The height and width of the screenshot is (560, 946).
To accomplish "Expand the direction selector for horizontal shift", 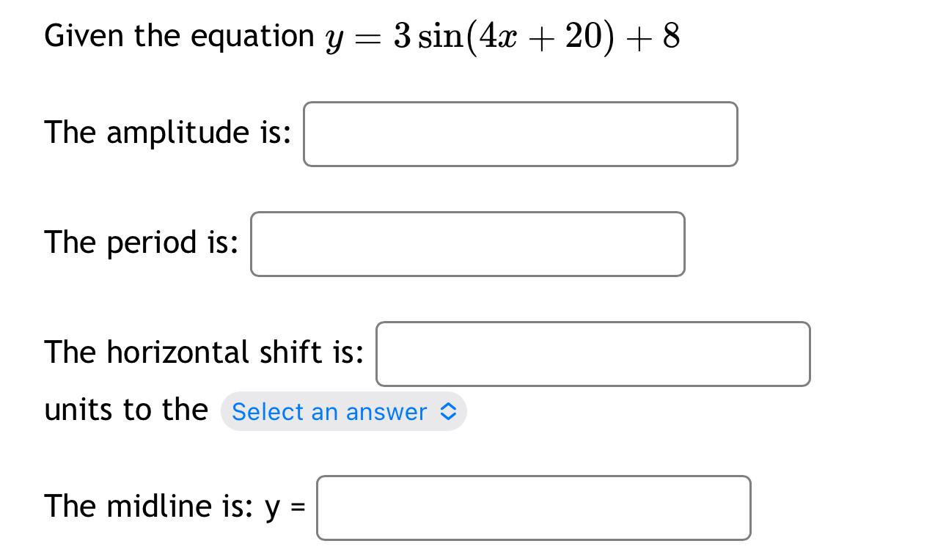I will (343, 412).
